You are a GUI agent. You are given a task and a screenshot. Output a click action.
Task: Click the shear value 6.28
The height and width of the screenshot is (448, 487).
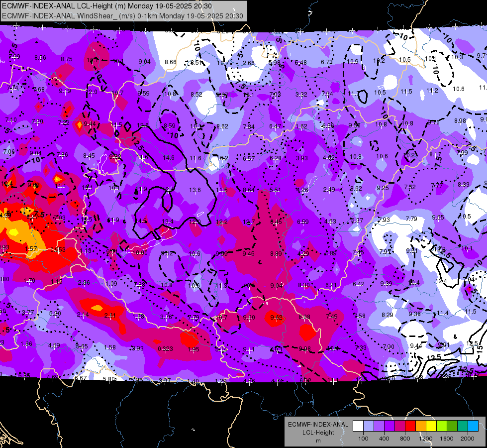(x=276, y=158)
